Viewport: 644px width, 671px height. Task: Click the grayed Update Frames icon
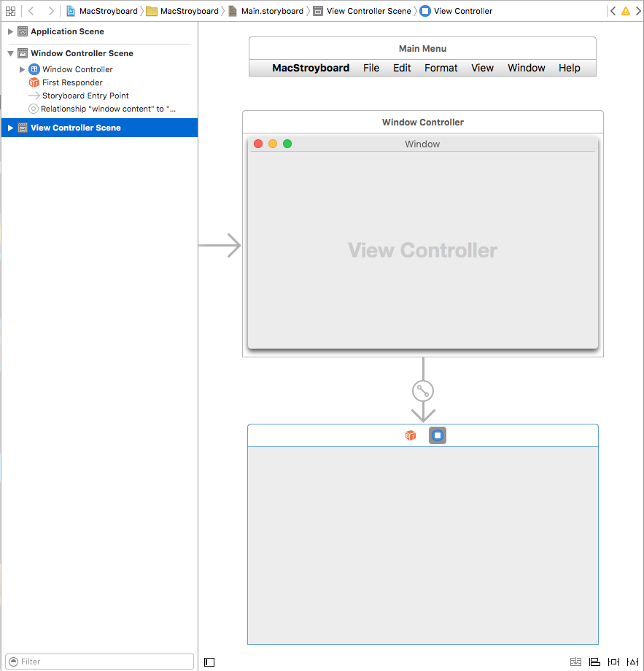[575, 662]
